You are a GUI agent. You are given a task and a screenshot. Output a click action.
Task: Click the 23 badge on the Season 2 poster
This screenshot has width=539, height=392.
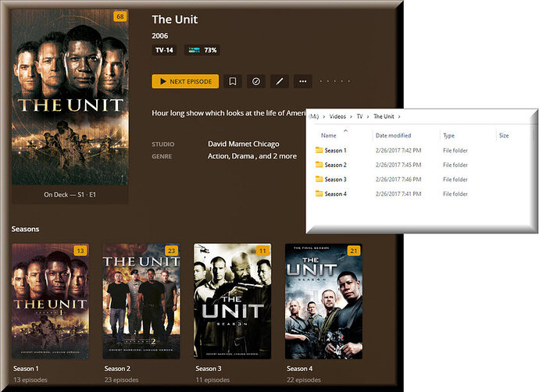pyautogui.click(x=172, y=251)
